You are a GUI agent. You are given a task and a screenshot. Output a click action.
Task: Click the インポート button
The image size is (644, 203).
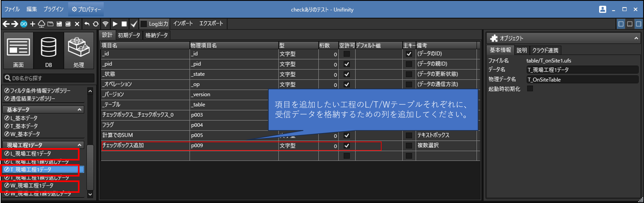[183, 24]
